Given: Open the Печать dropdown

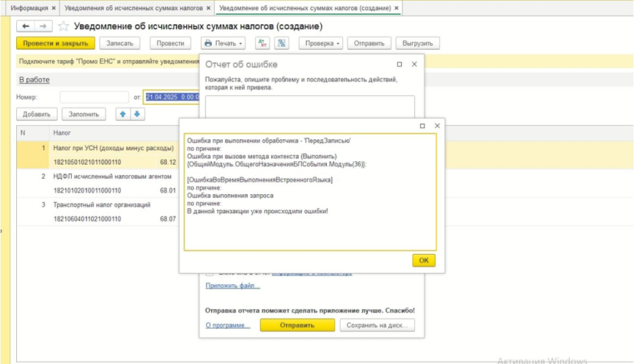Looking at the screenshot, I should (x=224, y=43).
